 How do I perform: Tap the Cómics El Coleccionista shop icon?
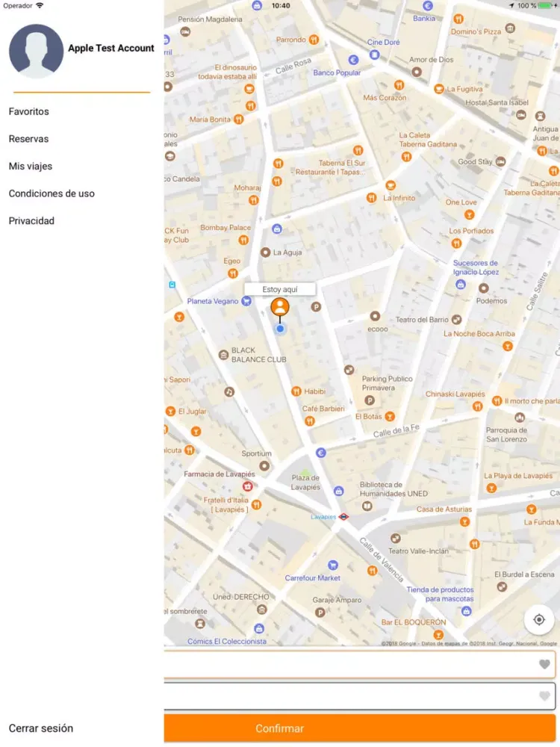[258, 628]
